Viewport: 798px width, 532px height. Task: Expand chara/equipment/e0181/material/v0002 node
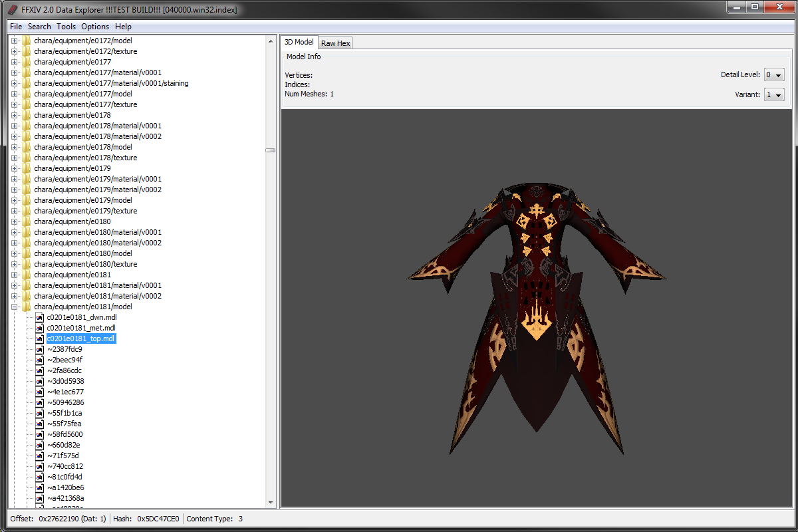[15, 296]
